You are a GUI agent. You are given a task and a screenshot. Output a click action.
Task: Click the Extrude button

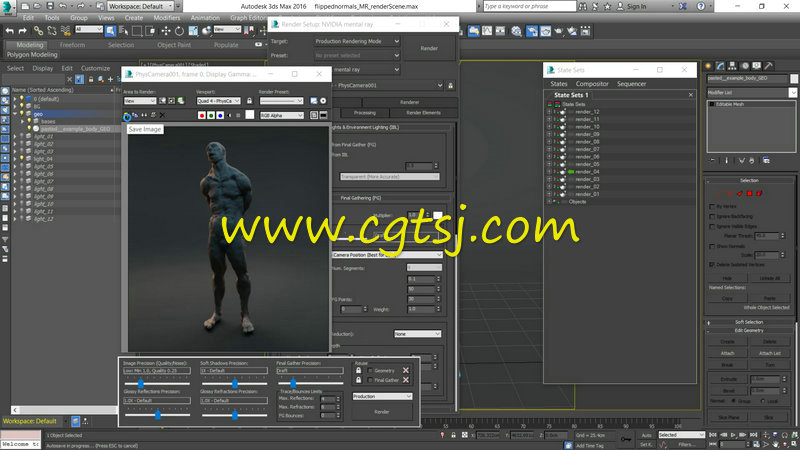[728, 379]
